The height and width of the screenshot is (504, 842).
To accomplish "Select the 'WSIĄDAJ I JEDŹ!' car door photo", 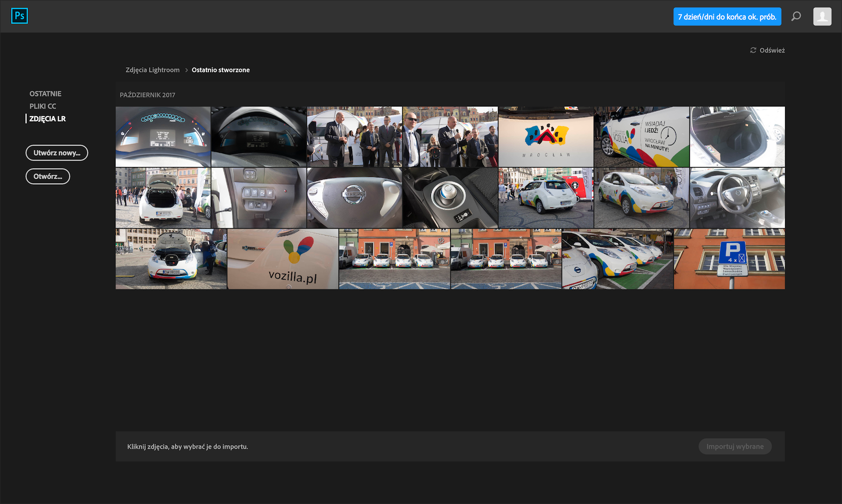I will tap(642, 137).
